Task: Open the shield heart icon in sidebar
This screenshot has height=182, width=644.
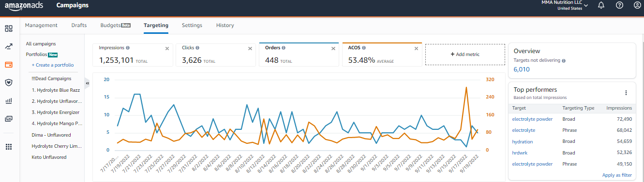Action: (9, 83)
